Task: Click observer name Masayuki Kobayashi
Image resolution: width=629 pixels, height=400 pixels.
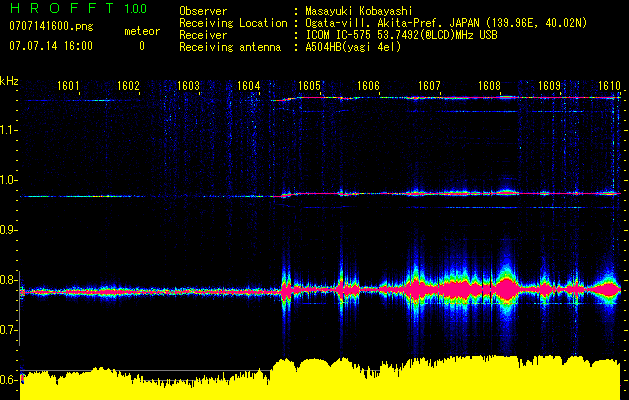Action: 359,11
